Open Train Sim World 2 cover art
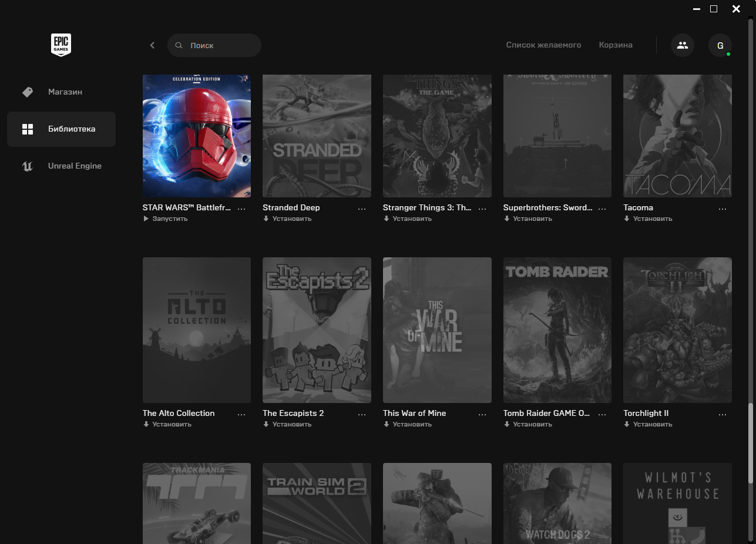756x544 pixels. tap(317, 503)
